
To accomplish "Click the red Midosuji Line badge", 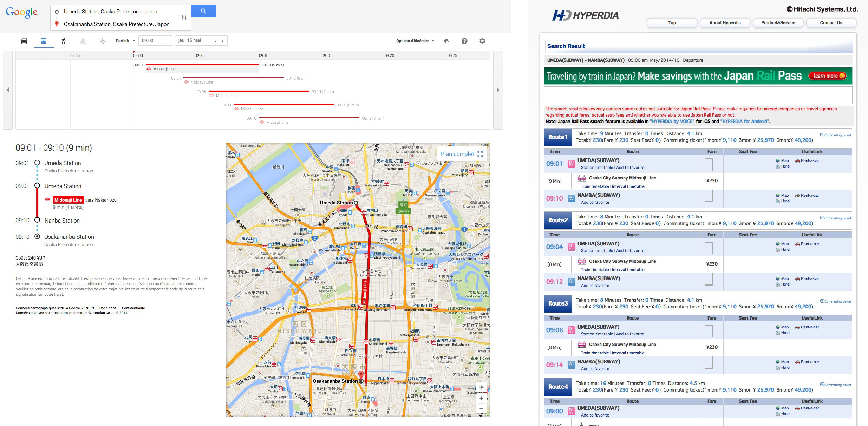I will click(x=68, y=200).
